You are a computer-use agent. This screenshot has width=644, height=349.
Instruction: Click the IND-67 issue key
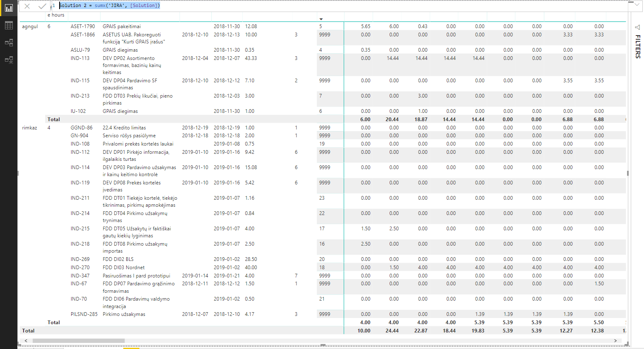click(x=79, y=284)
